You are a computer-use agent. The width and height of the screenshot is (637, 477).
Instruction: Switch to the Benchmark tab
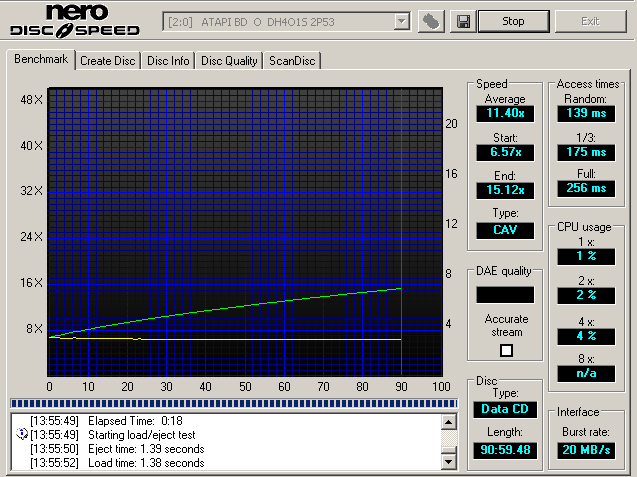click(41, 60)
